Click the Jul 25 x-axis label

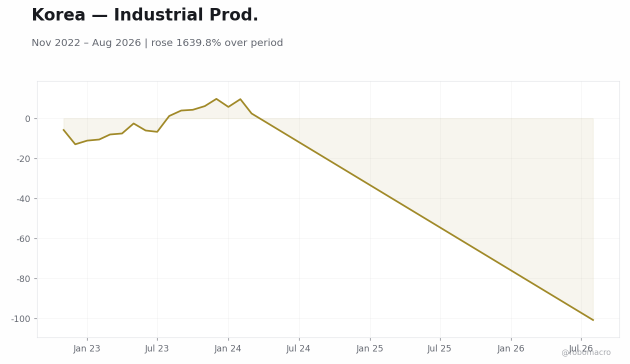[x=440, y=349]
